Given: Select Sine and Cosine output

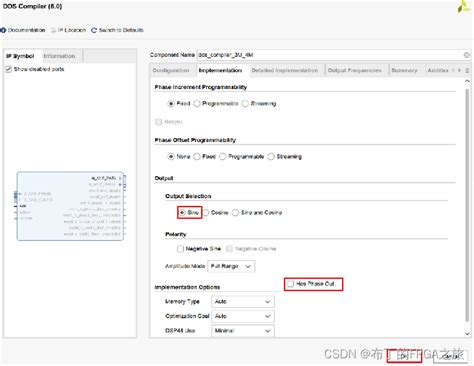Looking at the screenshot, I should click(x=235, y=213).
